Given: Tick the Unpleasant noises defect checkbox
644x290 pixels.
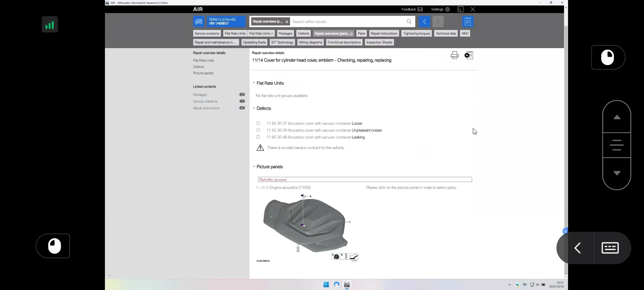Looking at the screenshot, I should click(x=258, y=130).
